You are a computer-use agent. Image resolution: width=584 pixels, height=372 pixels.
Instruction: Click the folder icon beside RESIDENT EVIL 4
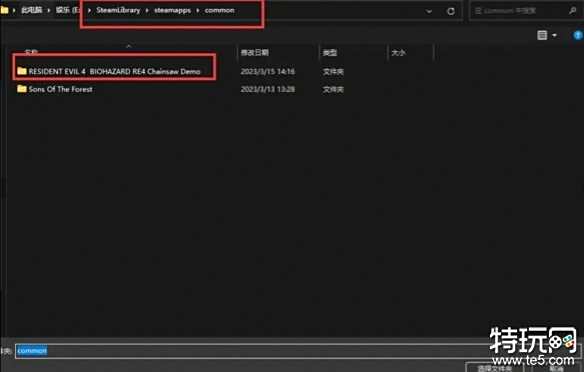pyautogui.click(x=22, y=70)
